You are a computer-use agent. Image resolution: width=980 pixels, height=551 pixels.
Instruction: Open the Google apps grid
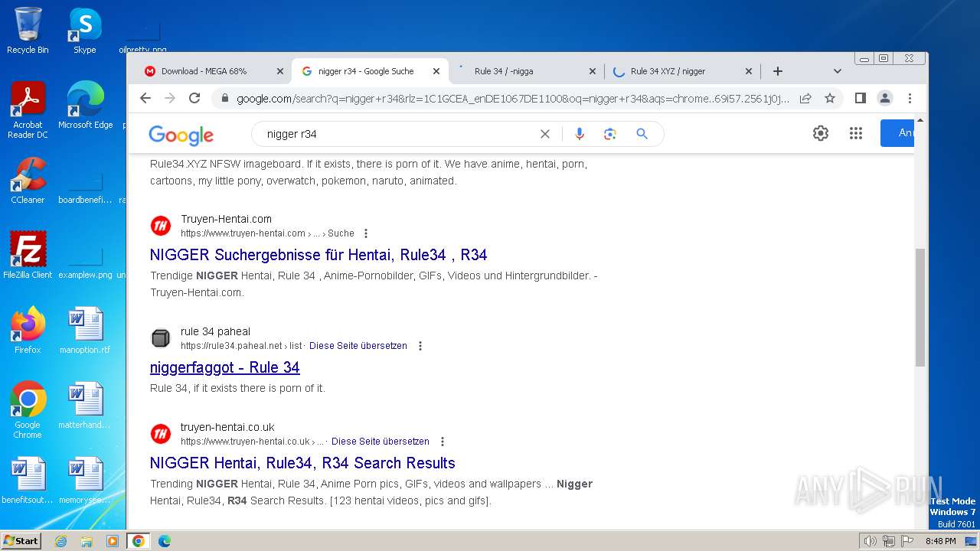856,133
